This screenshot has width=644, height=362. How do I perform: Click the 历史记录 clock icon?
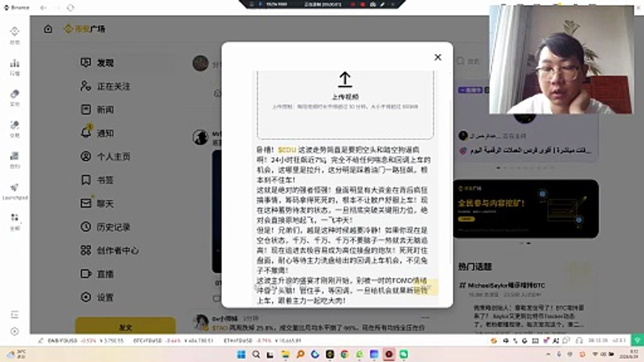pos(86,227)
